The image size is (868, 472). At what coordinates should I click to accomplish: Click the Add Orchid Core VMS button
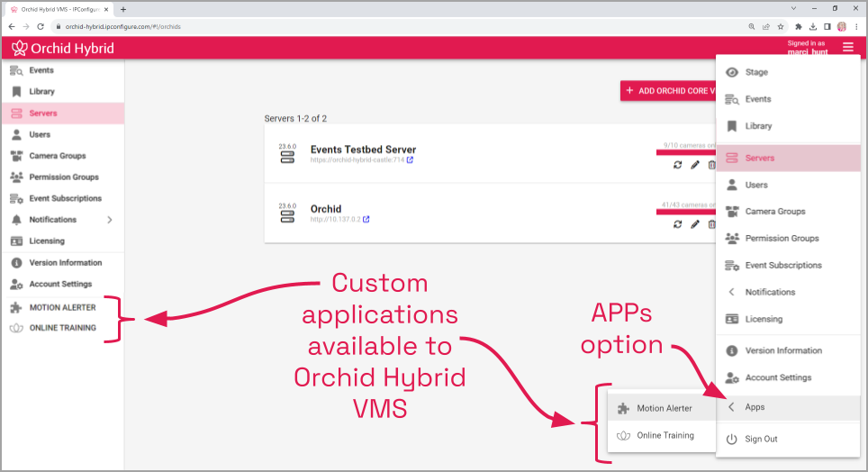668,91
